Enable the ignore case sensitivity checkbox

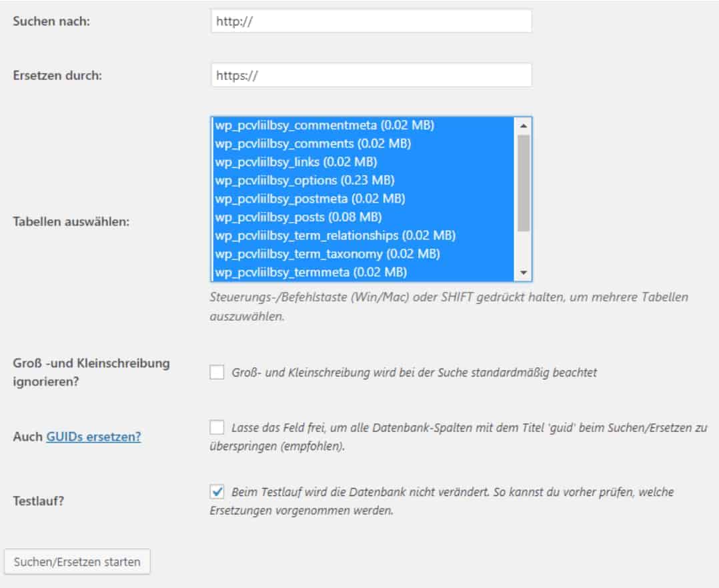click(217, 373)
